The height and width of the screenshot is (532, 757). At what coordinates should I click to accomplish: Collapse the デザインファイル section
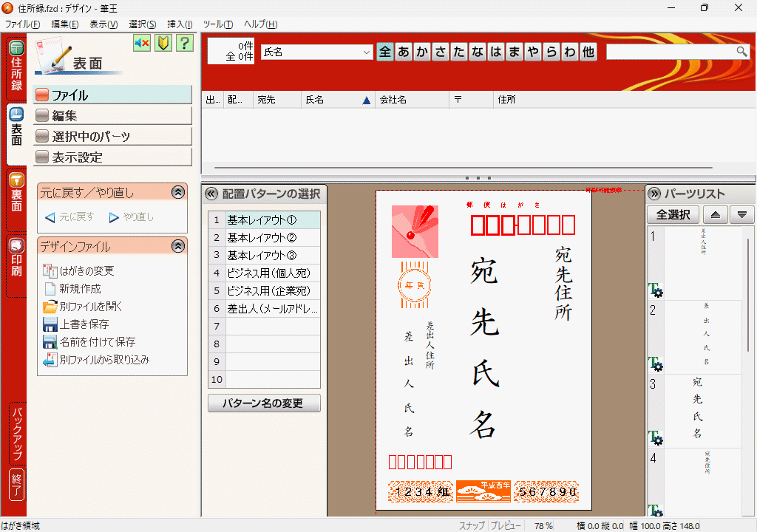pos(177,246)
